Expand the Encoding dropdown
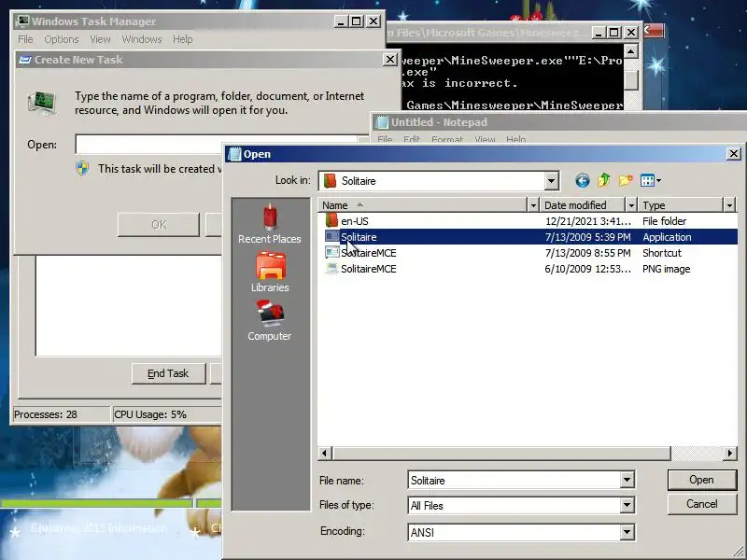The width and height of the screenshot is (747, 560). pos(627,532)
